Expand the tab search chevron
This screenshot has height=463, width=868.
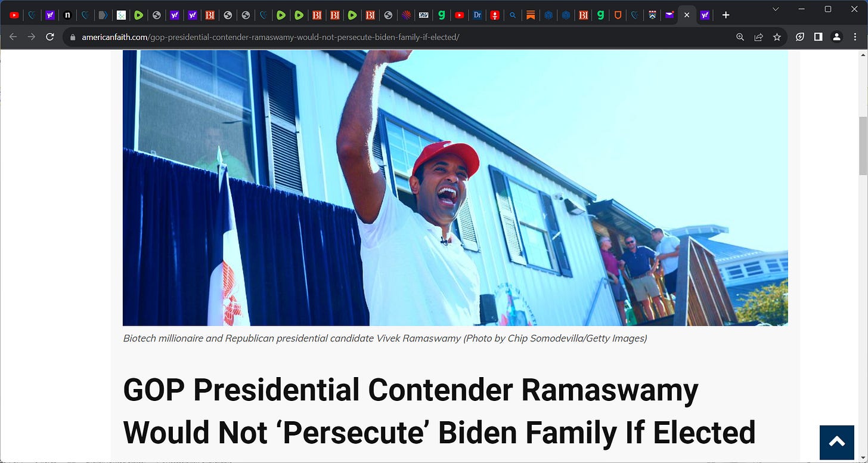(776, 9)
